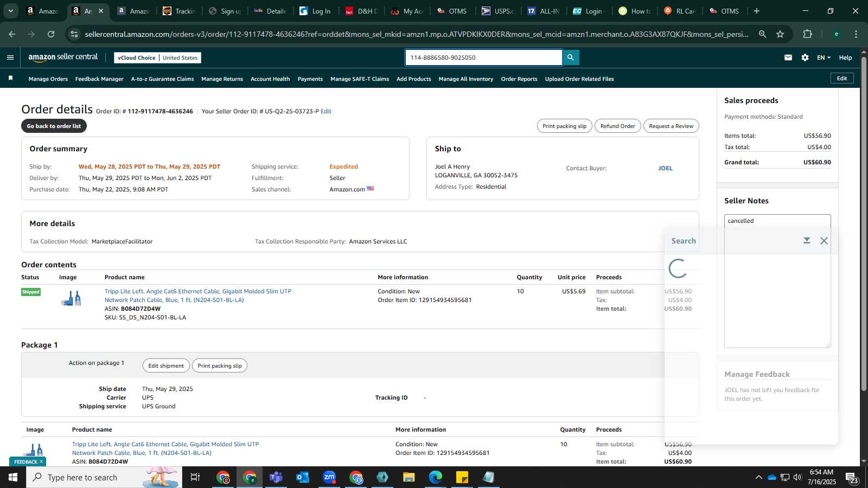This screenshot has height=488, width=868.
Task: Open Manage All Inventory
Action: [x=466, y=79]
